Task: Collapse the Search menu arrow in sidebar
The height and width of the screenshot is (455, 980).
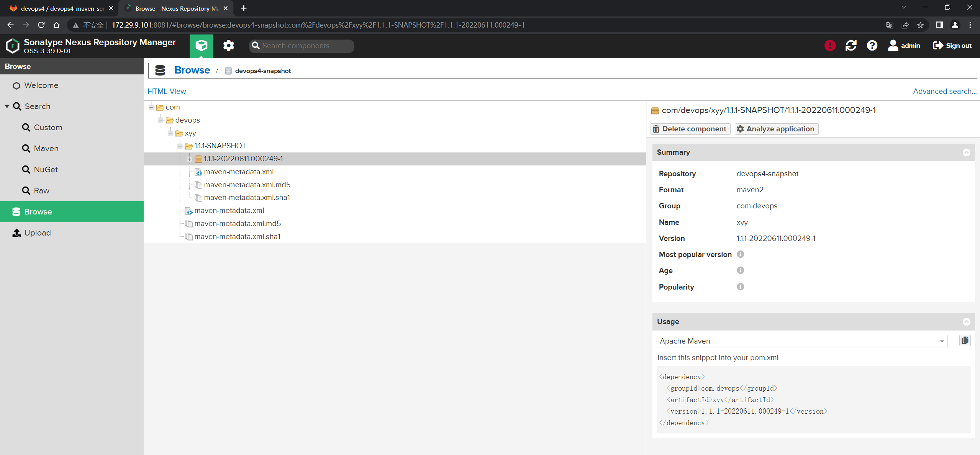Action: tap(7, 106)
